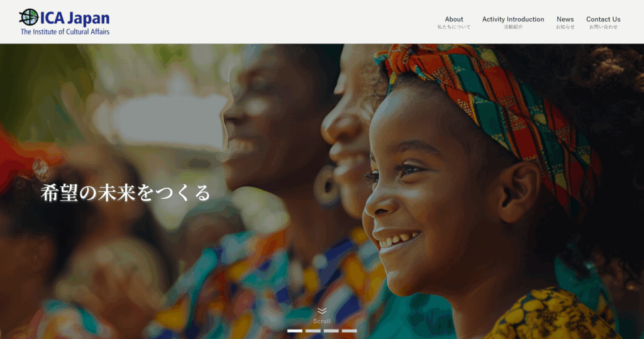The width and height of the screenshot is (644, 339).
Task: Click The Institute of Cultural Affairs tagline
Action: click(x=65, y=31)
